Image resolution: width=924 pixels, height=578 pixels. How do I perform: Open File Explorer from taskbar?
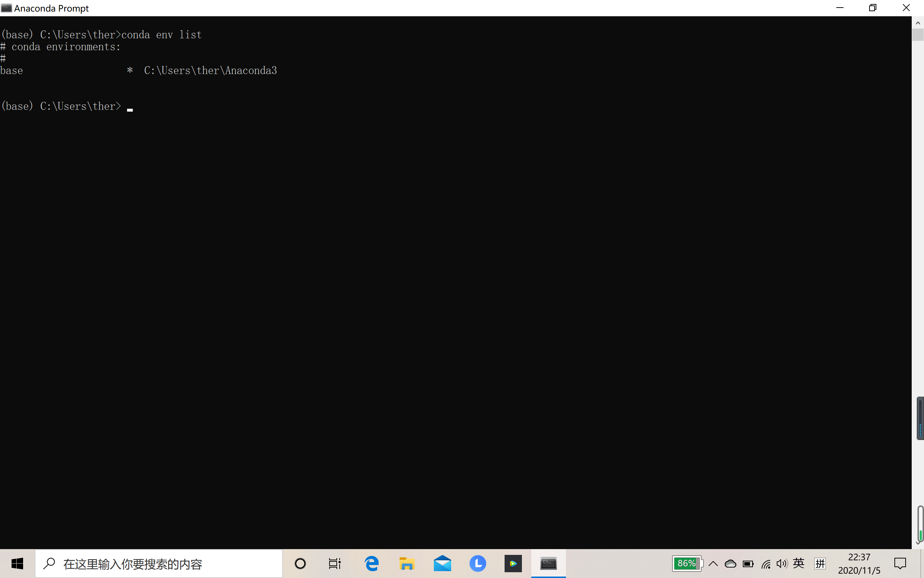[x=407, y=564]
